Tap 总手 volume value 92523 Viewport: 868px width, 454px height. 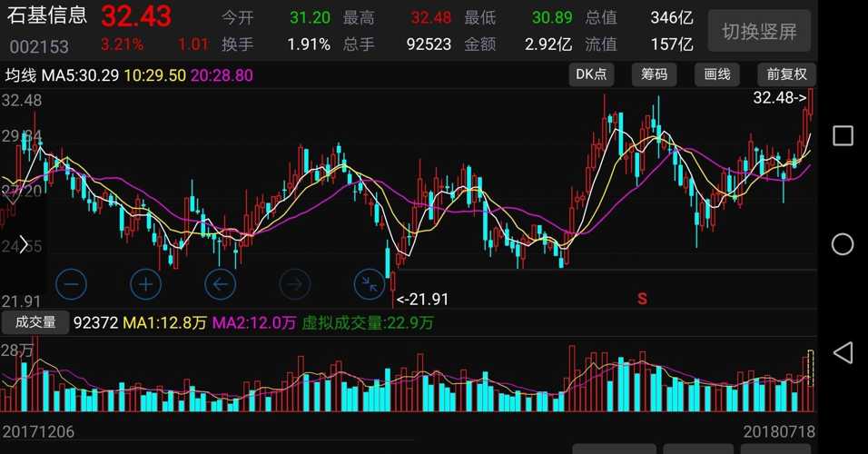pos(429,44)
